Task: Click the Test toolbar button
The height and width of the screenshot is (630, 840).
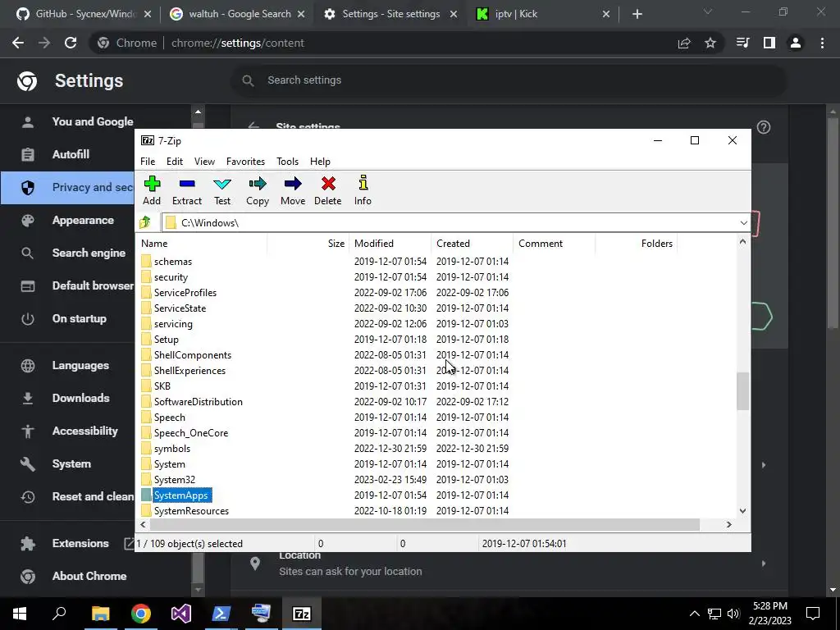Action: 222,190
